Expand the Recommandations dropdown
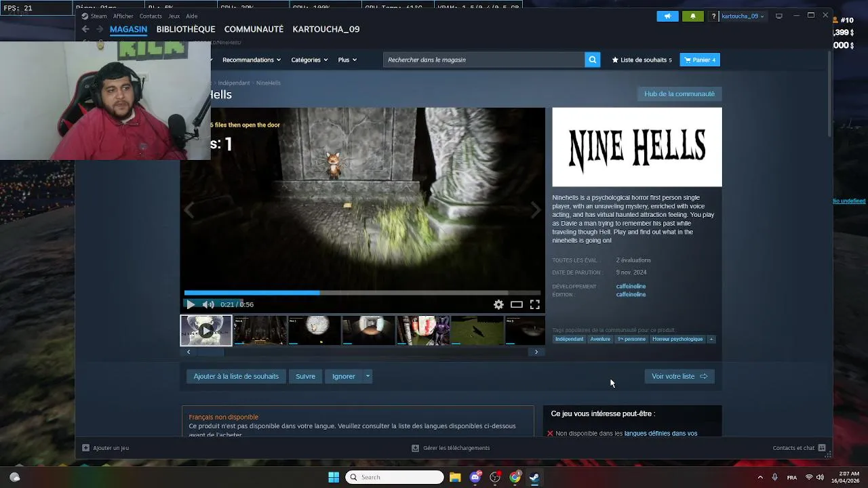 coord(252,60)
